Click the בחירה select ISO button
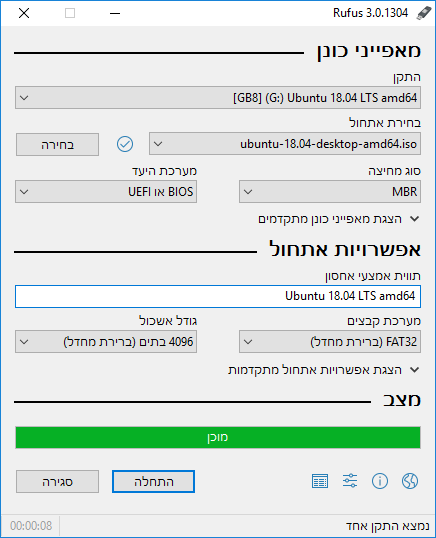The height and width of the screenshot is (538, 436). pos(57,144)
